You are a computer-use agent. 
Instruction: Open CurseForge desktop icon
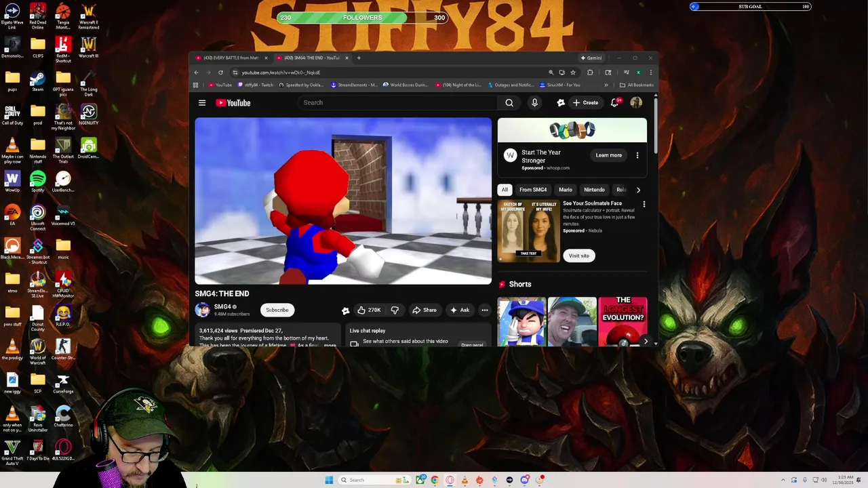pos(63,384)
